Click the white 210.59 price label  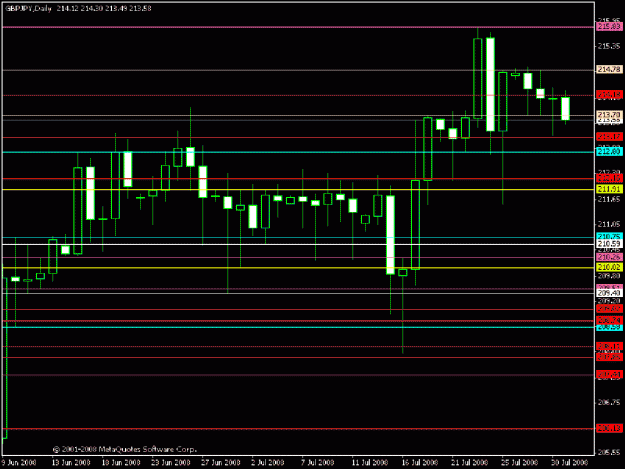click(x=609, y=243)
